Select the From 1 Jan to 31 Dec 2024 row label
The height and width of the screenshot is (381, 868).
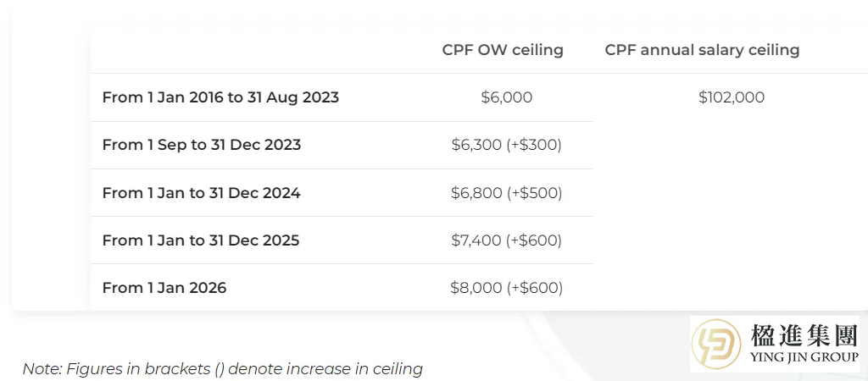pos(202,193)
